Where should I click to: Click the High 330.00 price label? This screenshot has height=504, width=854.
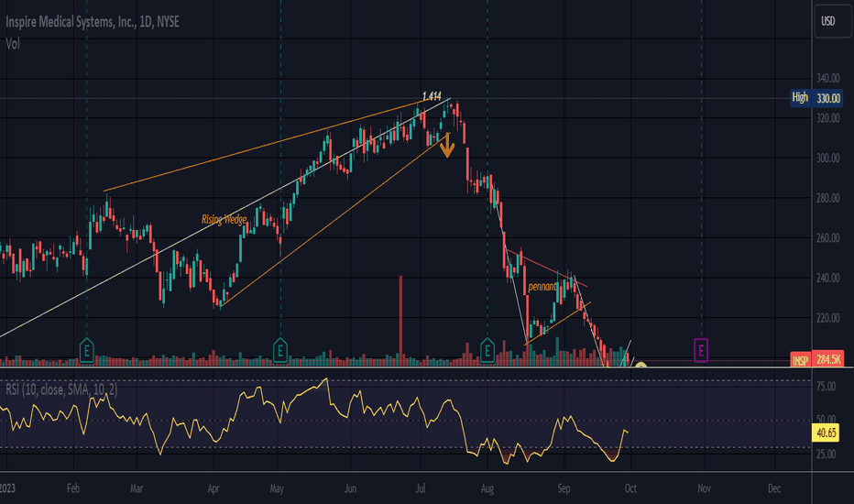(817, 98)
